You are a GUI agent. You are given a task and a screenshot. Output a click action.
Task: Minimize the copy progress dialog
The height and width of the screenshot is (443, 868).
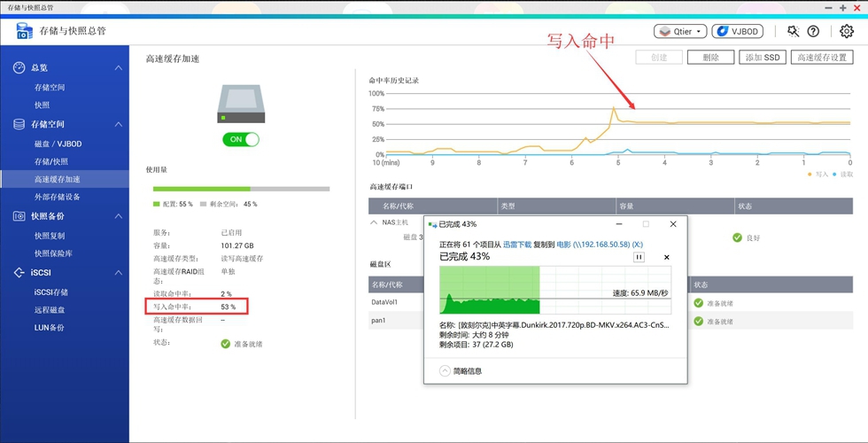tap(619, 224)
